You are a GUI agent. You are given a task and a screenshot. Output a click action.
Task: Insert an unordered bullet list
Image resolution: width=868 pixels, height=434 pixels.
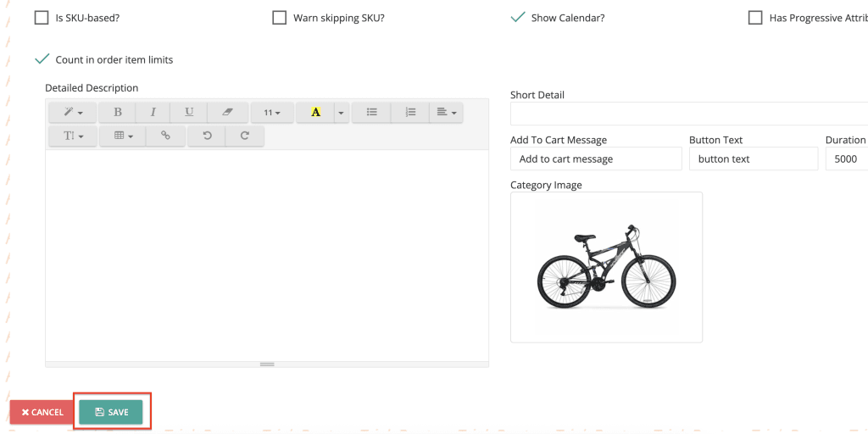(371, 112)
